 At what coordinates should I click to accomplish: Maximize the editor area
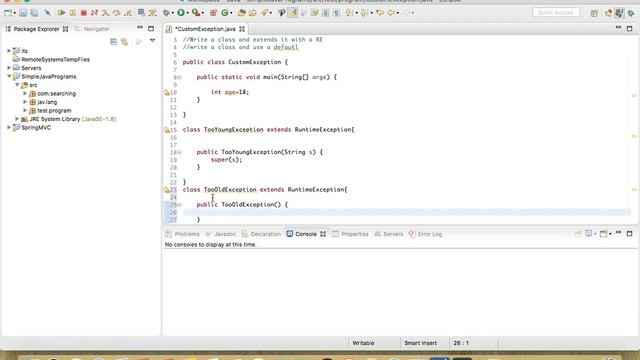[629, 29]
